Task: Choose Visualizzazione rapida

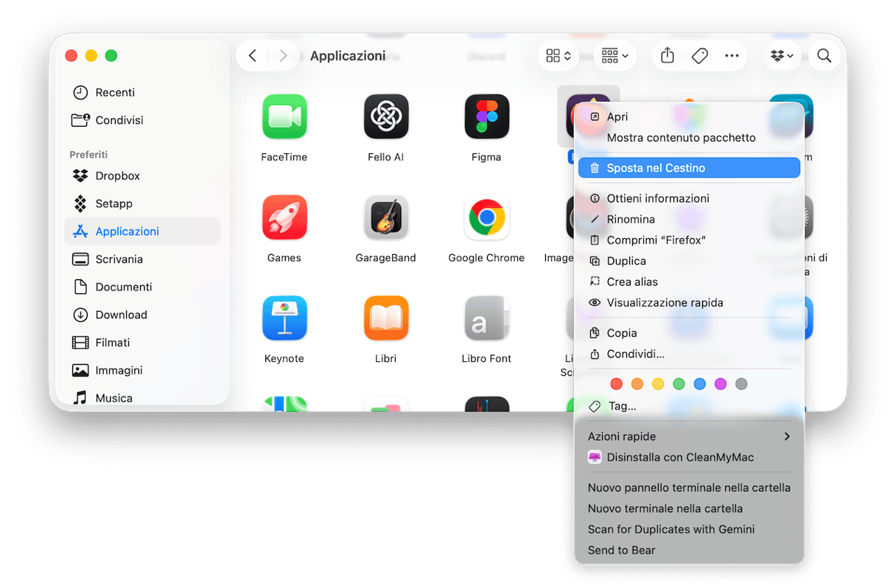Action: click(x=689, y=303)
